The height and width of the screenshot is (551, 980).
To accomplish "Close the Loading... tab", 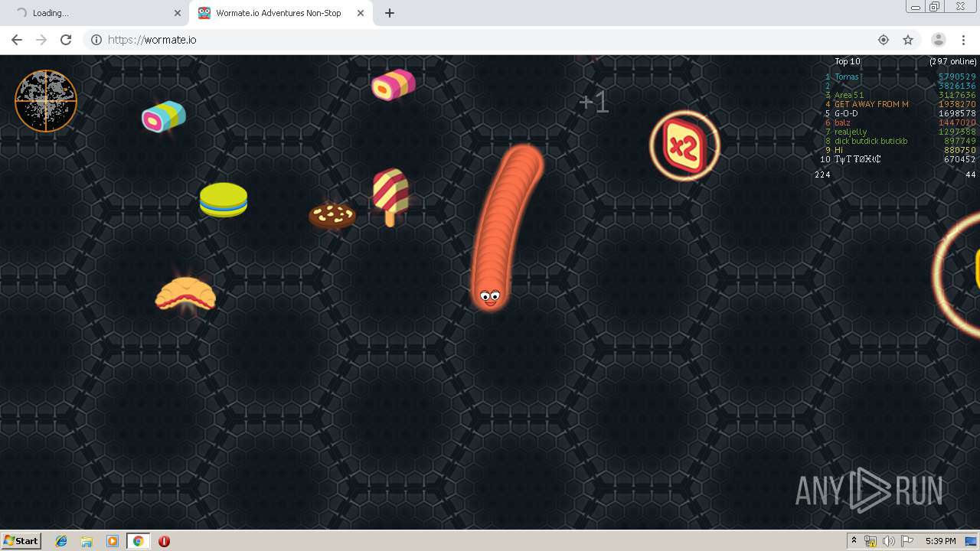I will click(x=177, y=13).
